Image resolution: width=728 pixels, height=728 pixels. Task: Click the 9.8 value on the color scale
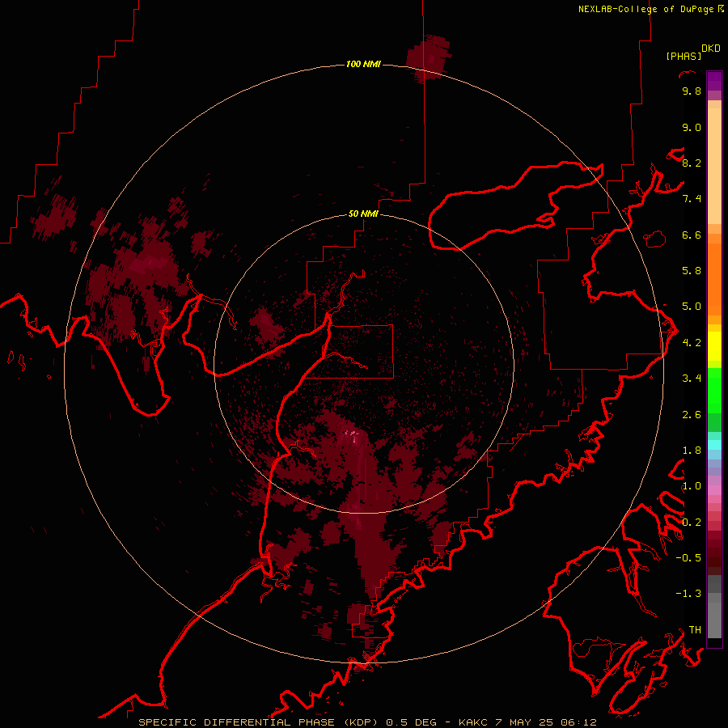tap(692, 91)
